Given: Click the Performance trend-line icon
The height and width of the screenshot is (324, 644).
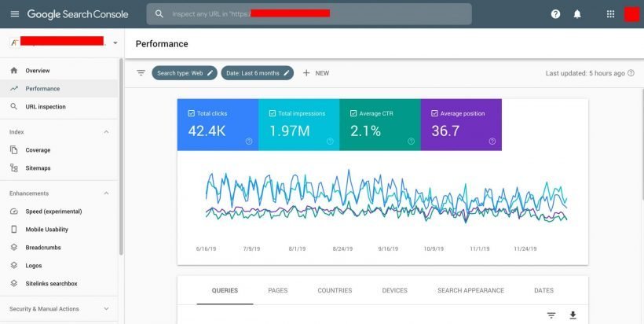Looking at the screenshot, I should pyautogui.click(x=14, y=88).
